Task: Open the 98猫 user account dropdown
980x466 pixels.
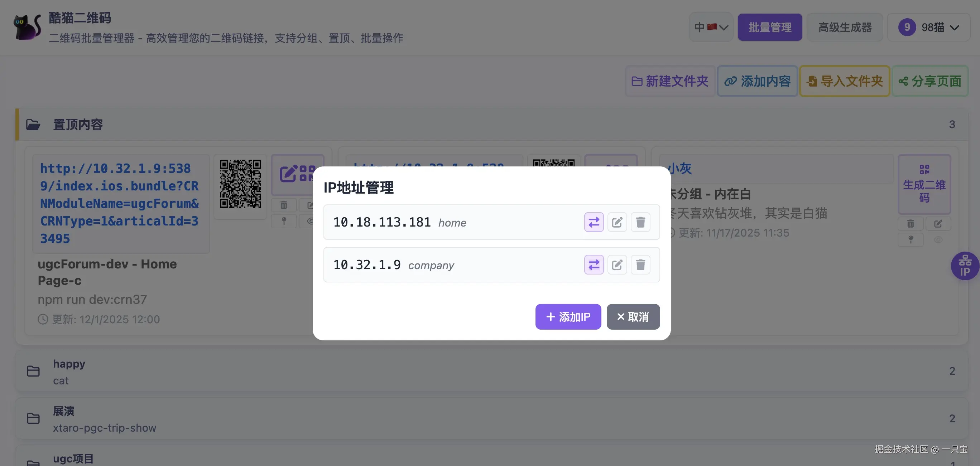Action: [928, 27]
